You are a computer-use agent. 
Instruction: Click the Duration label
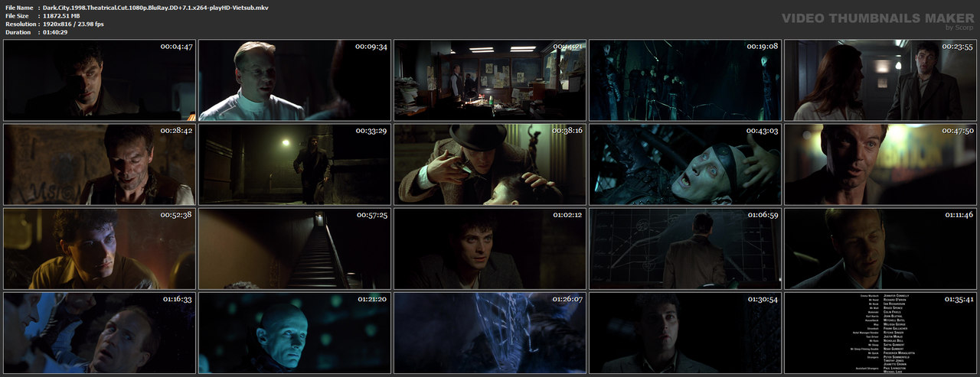[x=18, y=32]
